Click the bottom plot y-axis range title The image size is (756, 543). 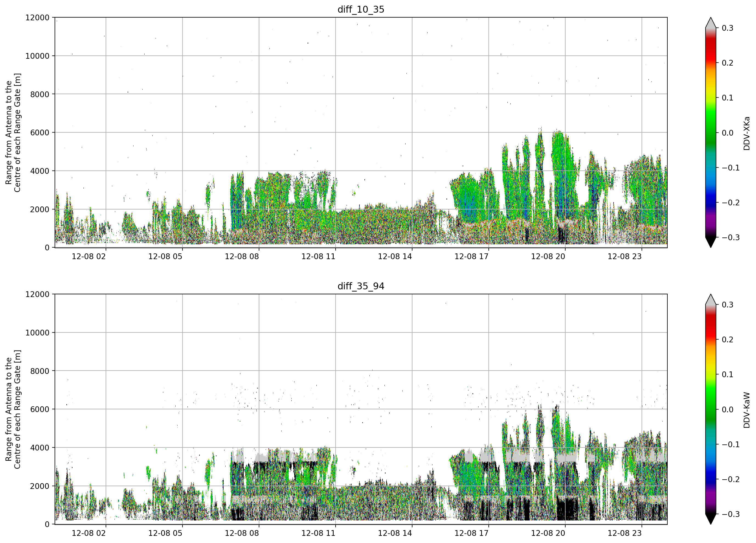(x=13, y=409)
